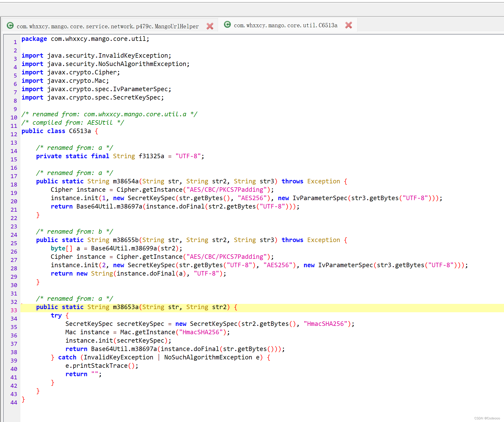Click method name m38655b in declaration
Viewport: 504px width, 422px height.
[126, 240]
